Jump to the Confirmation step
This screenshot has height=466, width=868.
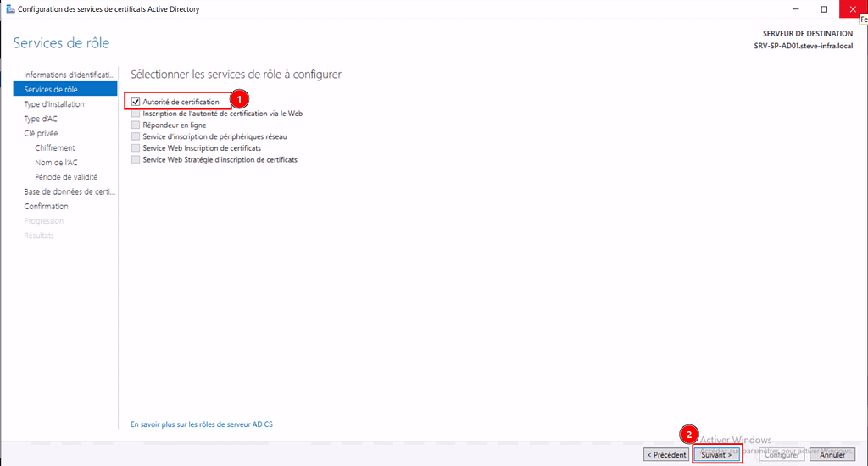click(x=47, y=206)
